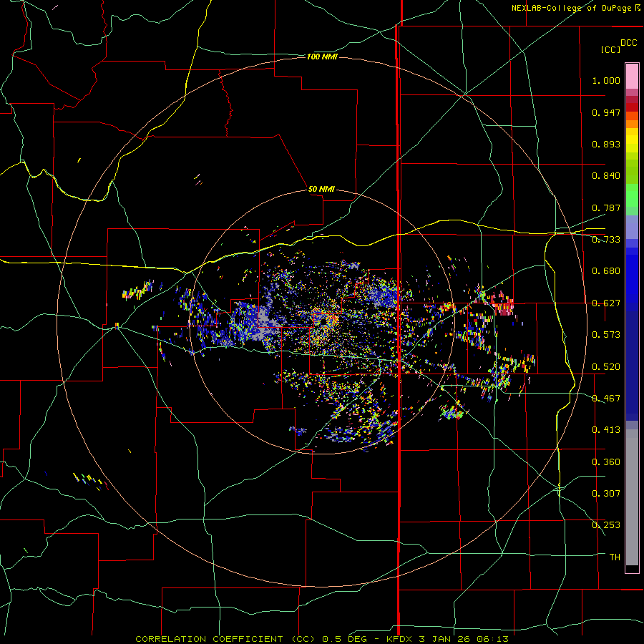Click the 0.733 legend value
This screenshot has height=644, width=644.
pos(606,240)
